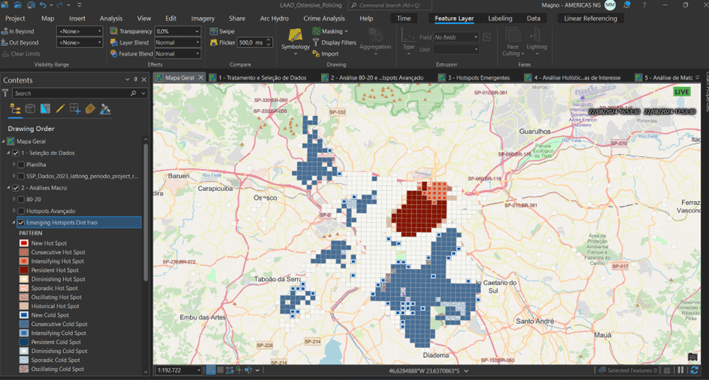The width and height of the screenshot is (709, 380).
Task: Check the Planilha layer checkbox
Action: click(21, 165)
